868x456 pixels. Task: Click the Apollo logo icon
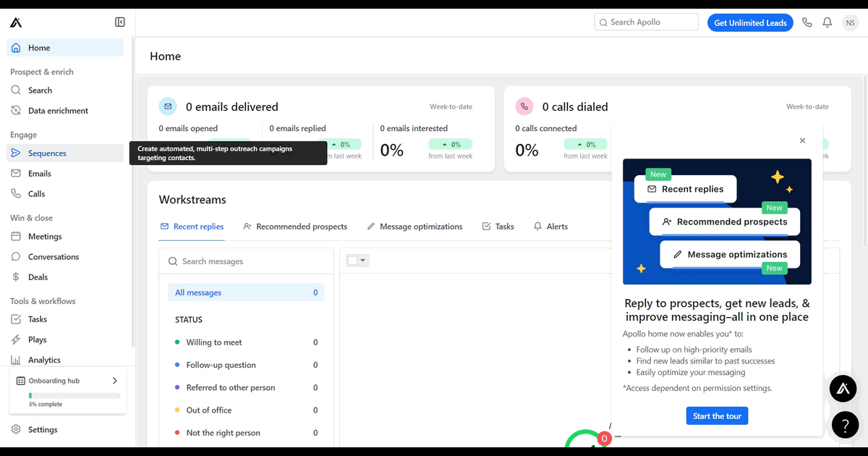(x=16, y=22)
